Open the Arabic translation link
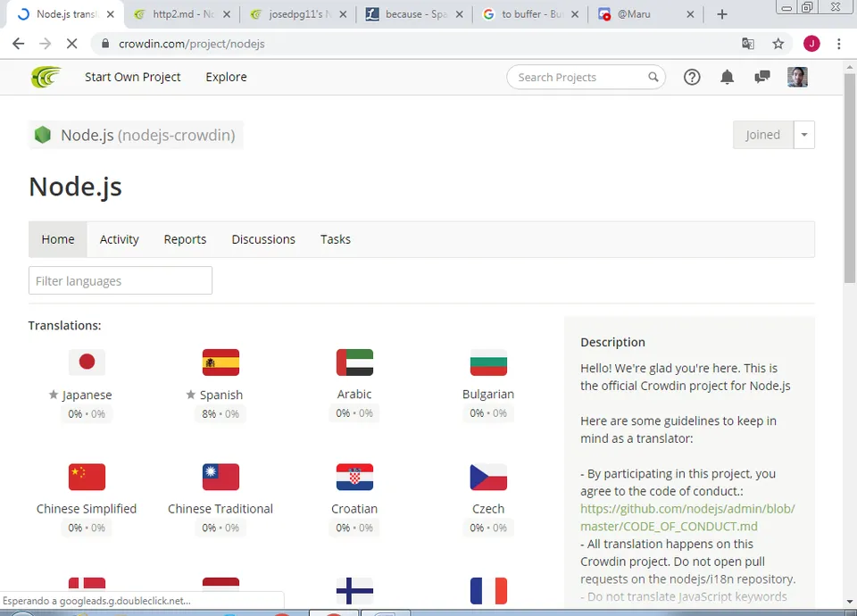Screen dimensions: 857x616 click(354, 394)
